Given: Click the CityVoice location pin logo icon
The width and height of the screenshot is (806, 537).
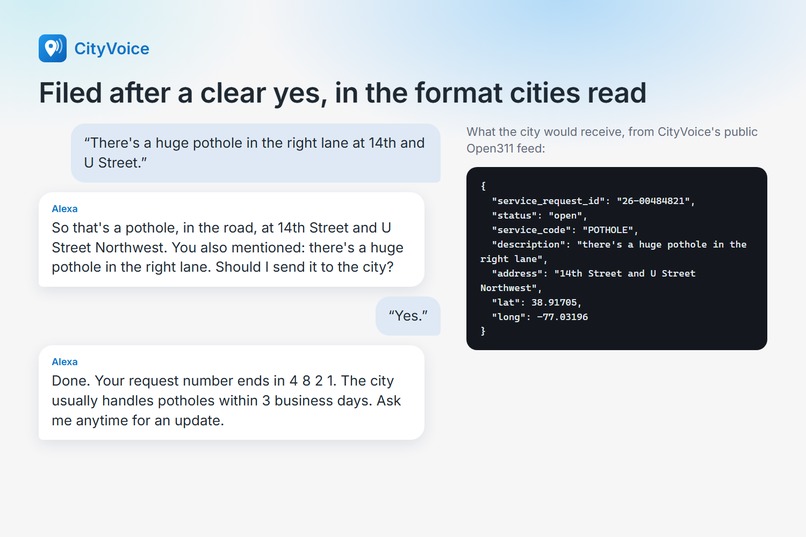Looking at the screenshot, I should [x=52, y=48].
